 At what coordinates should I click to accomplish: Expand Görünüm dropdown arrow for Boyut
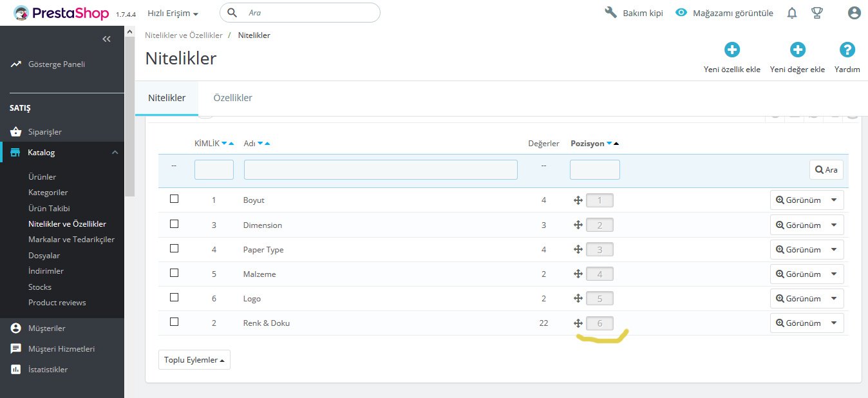point(835,200)
